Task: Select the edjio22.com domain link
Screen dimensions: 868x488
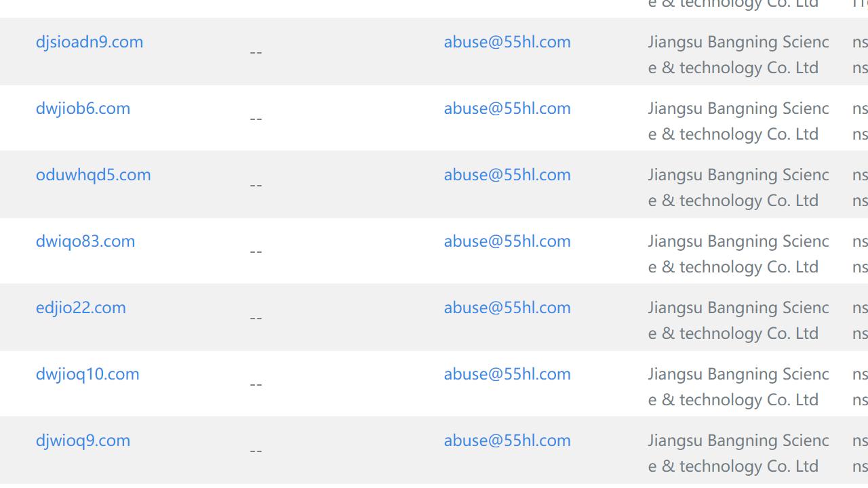Action: (81, 308)
